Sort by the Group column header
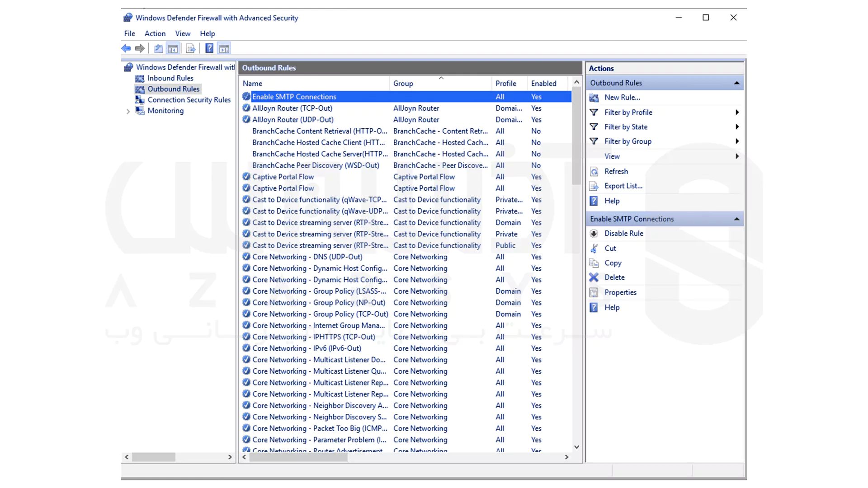Screen dimensions: 868x488 pos(441,84)
